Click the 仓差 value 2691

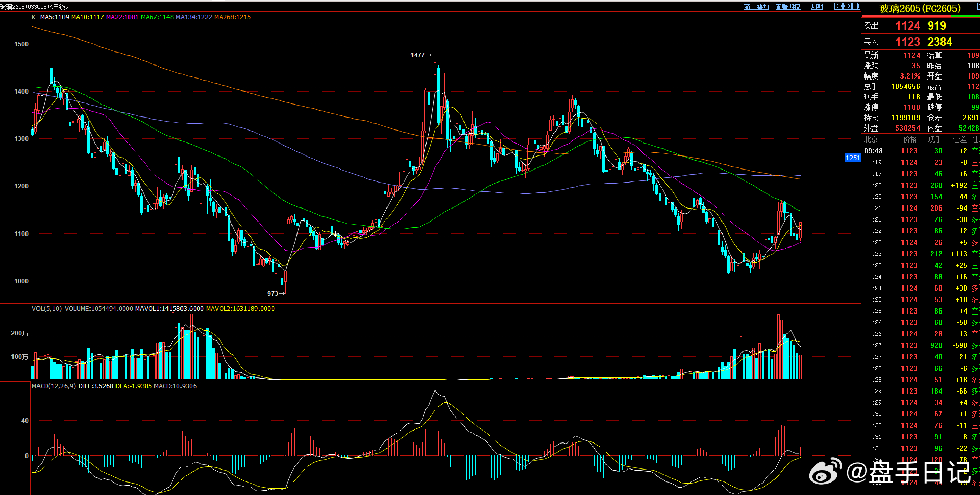pos(971,118)
